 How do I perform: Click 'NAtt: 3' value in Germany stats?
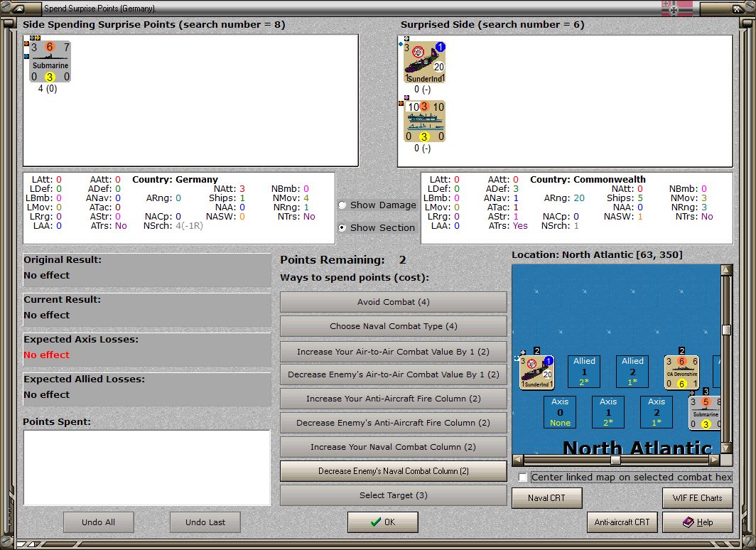pyautogui.click(x=229, y=189)
